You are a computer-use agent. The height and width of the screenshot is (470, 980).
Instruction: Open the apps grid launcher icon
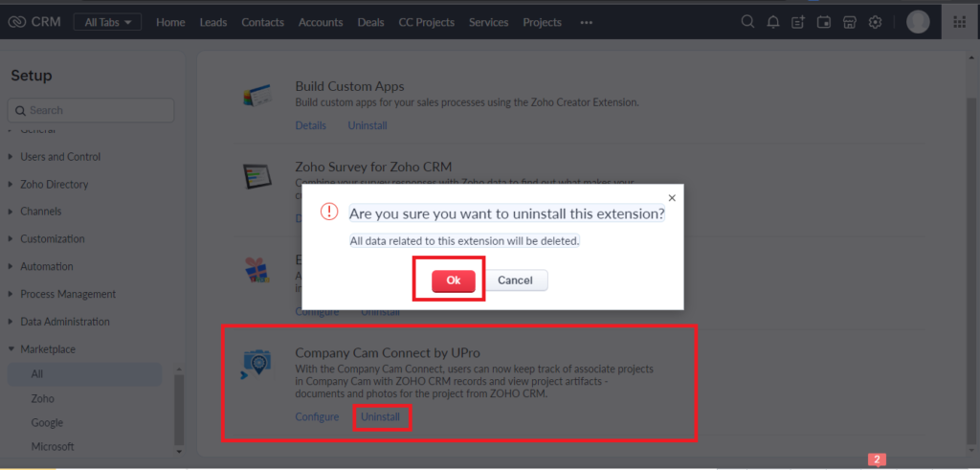[x=959, y=23]
